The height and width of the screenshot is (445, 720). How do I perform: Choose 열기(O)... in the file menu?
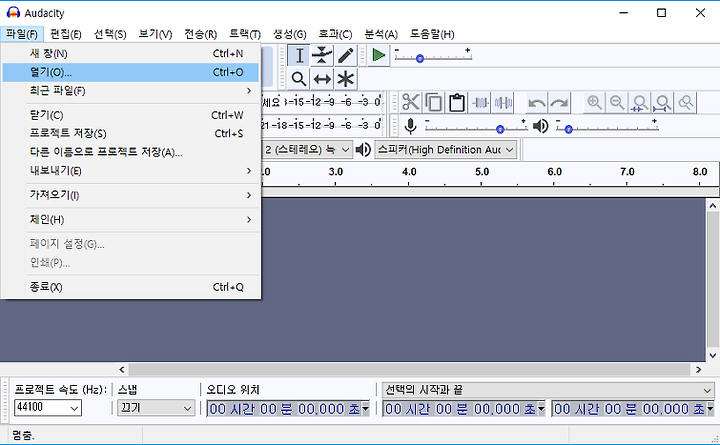[x=130, y=72]
